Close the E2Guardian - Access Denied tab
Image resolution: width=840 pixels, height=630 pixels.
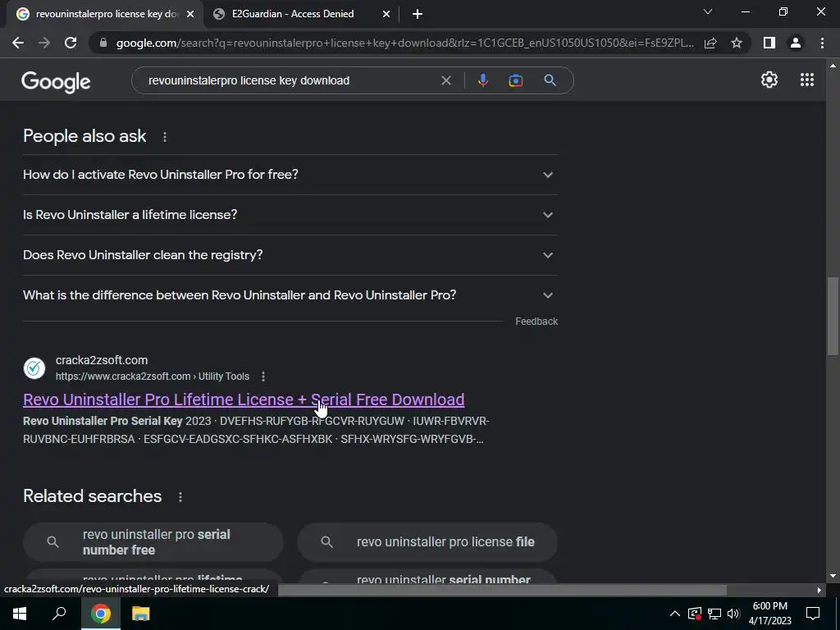[386, 14]
